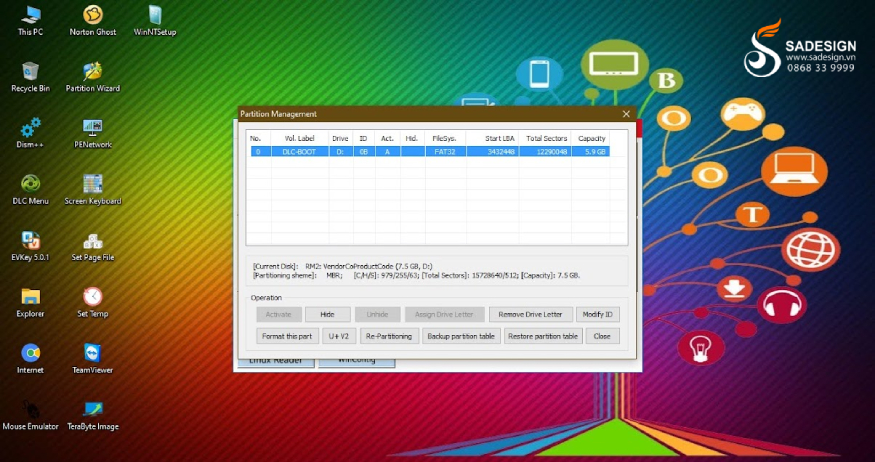Click the Vol. Label column header
The image size is (875, 462).
pos(300,138)
